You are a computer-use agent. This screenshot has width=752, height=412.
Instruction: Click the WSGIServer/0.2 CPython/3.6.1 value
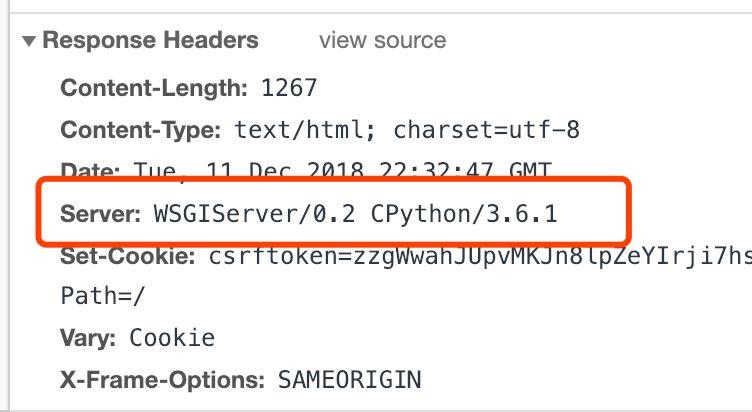coord(355,213)
